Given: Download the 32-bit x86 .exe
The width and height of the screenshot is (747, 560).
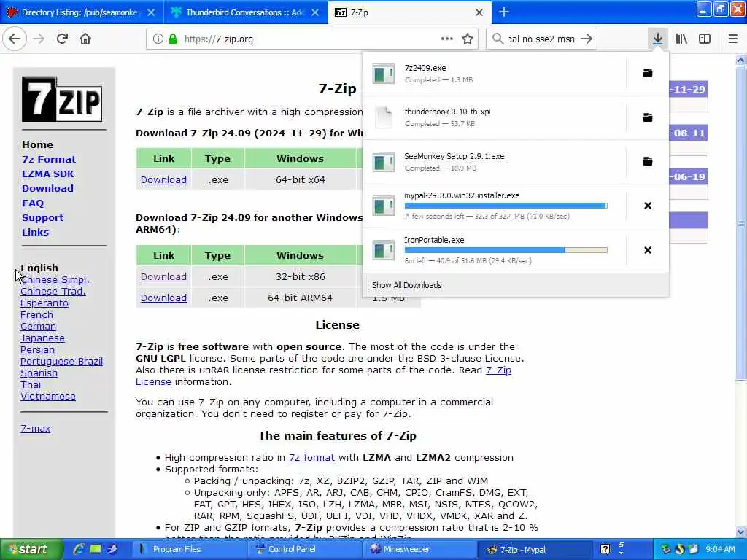Looking at the screenshot, I should click(163, 276).
